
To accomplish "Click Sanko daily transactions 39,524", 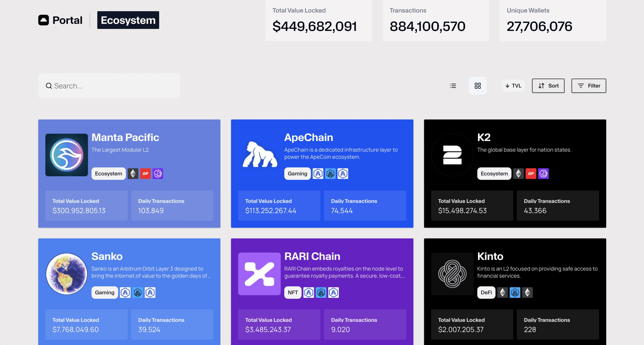I will pos(149,330).
